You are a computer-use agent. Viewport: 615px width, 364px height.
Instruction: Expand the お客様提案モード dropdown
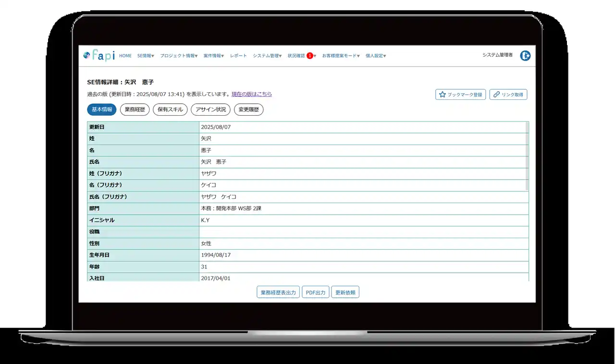tap(341, 56)
